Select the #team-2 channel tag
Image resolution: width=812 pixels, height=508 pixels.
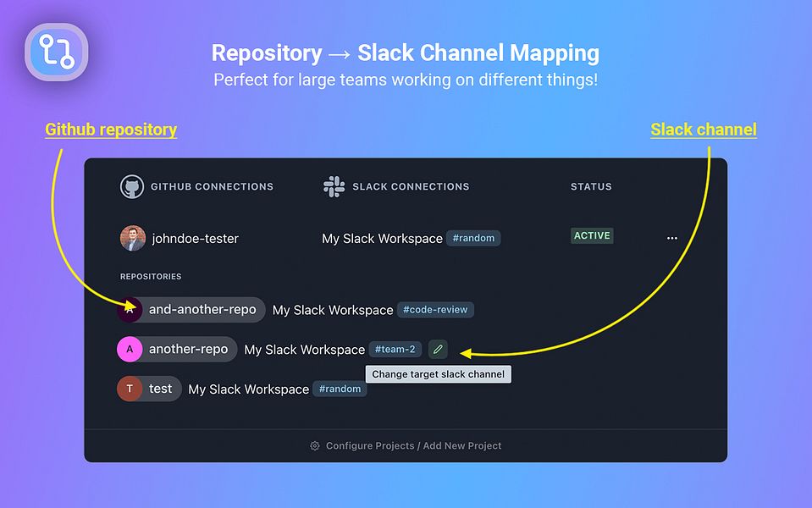point(394,349)
